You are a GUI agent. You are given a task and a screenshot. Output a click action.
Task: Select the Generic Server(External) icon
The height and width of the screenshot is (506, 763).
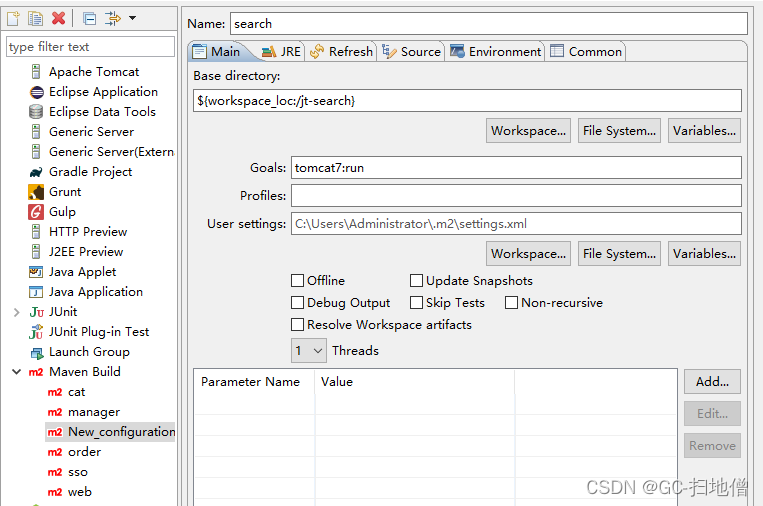[36, 152]
